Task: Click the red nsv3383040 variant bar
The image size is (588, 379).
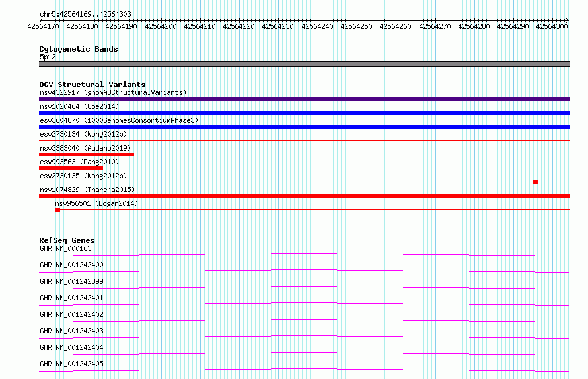Action: [x=87, y=155]
